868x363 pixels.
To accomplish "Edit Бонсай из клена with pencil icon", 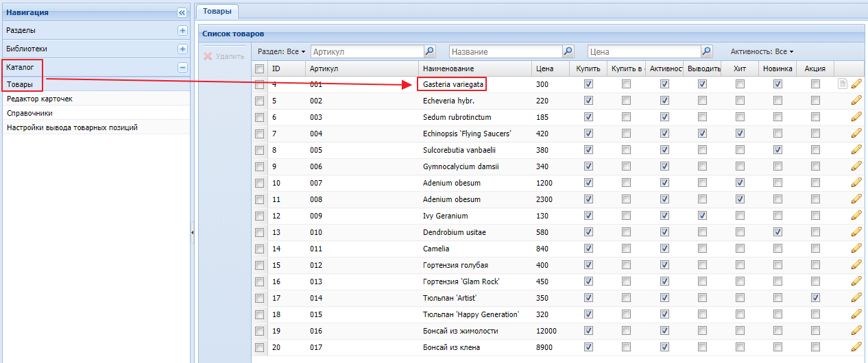I will point(856,347).
